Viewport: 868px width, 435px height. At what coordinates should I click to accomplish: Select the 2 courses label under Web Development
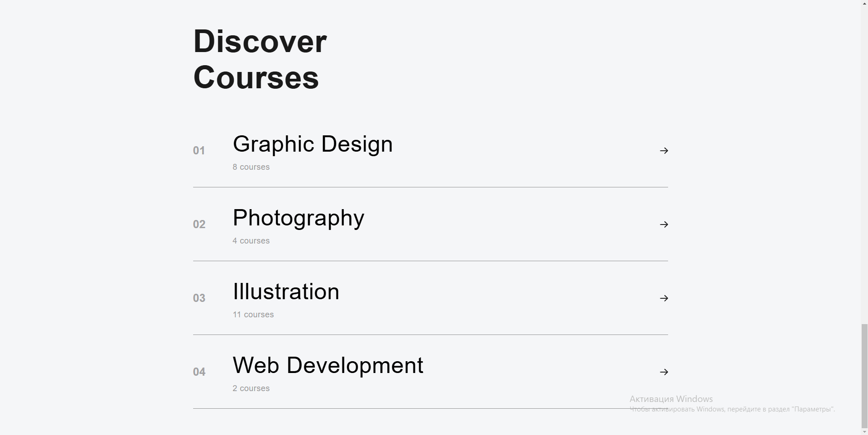pyautogui.click(x=251, y=388)
